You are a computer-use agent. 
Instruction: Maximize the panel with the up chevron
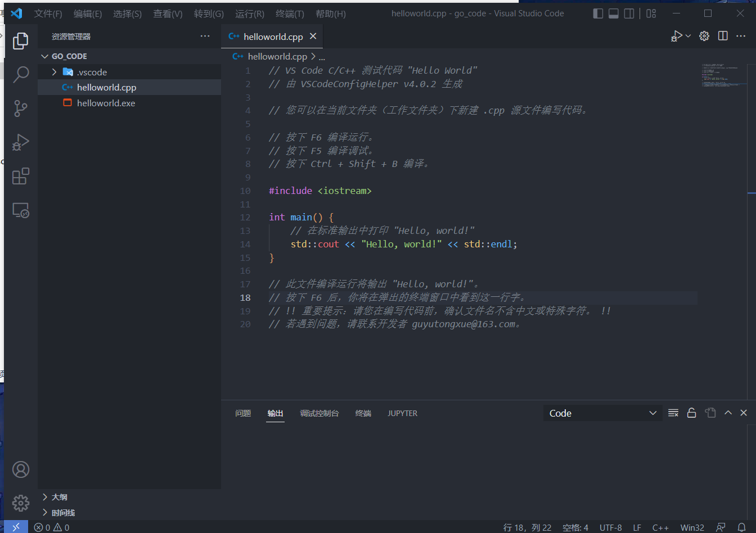point(728,413)
